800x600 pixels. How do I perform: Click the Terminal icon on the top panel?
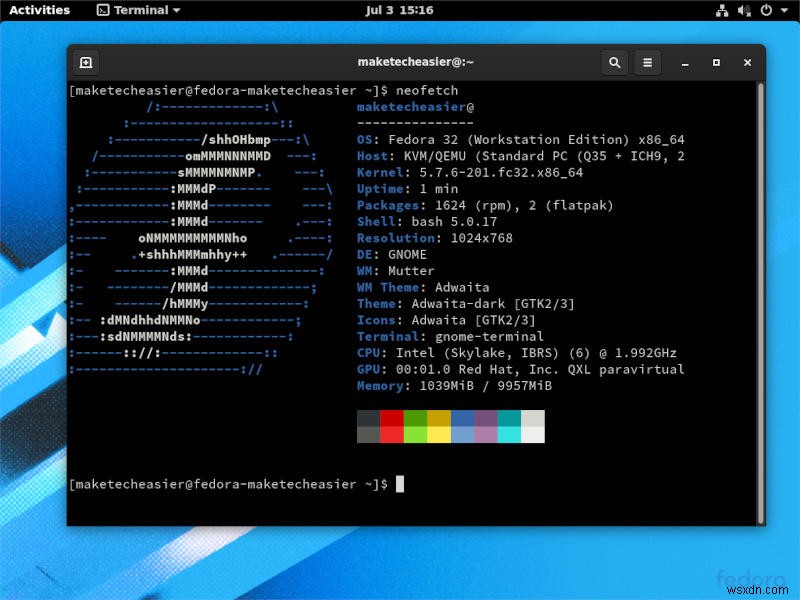point(102,10)
